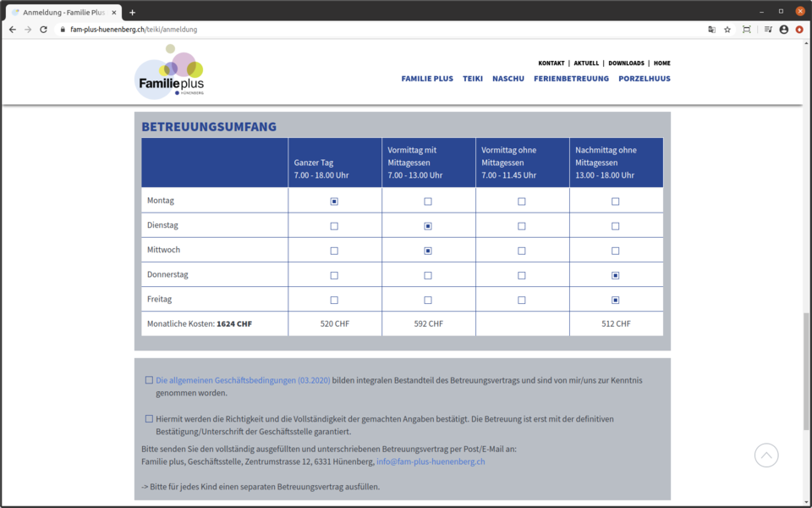Open the DOWNLOADS link
Image resolution: width=812 pixels, height=508 pixels.
click(626, 63)
